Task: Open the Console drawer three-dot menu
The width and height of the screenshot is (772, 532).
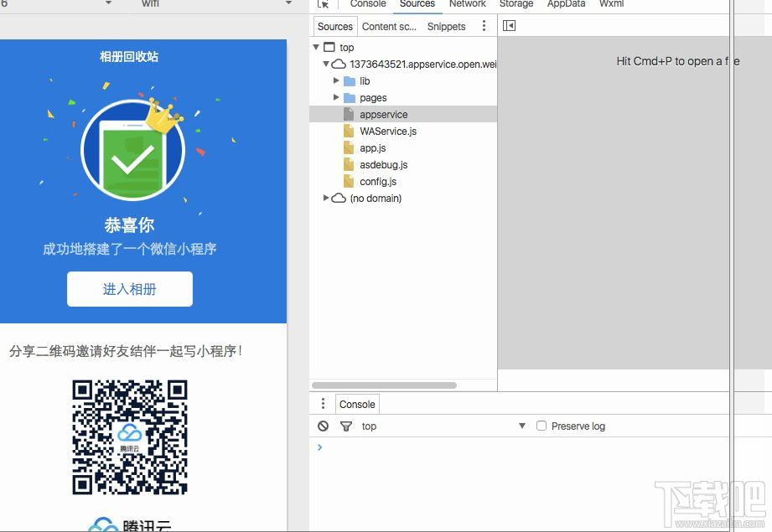Action: [323, 403]
